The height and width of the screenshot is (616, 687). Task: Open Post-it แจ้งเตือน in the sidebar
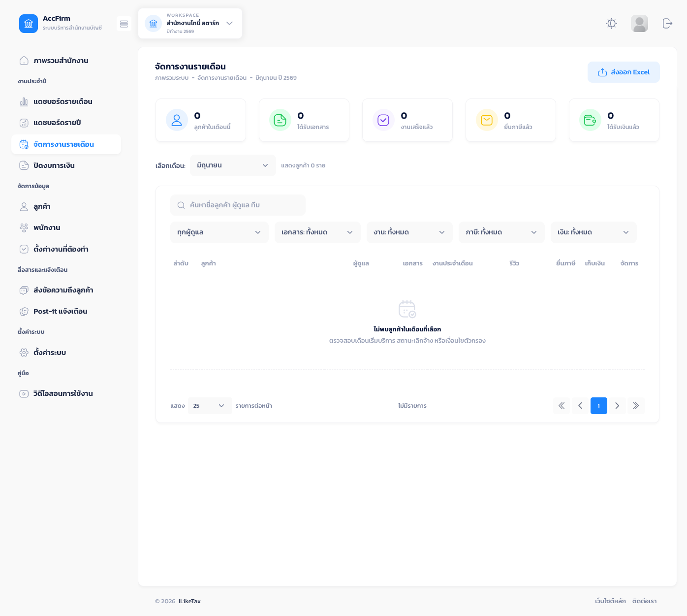(66, 311)
